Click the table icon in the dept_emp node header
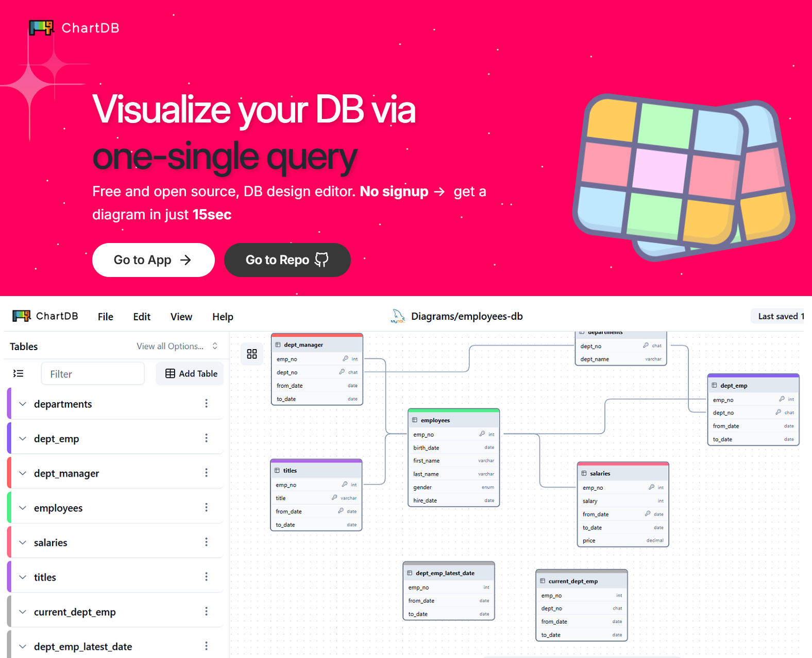The height and width of the screenshot is (658, 812). pyautogui.click(x=714, y=385)
